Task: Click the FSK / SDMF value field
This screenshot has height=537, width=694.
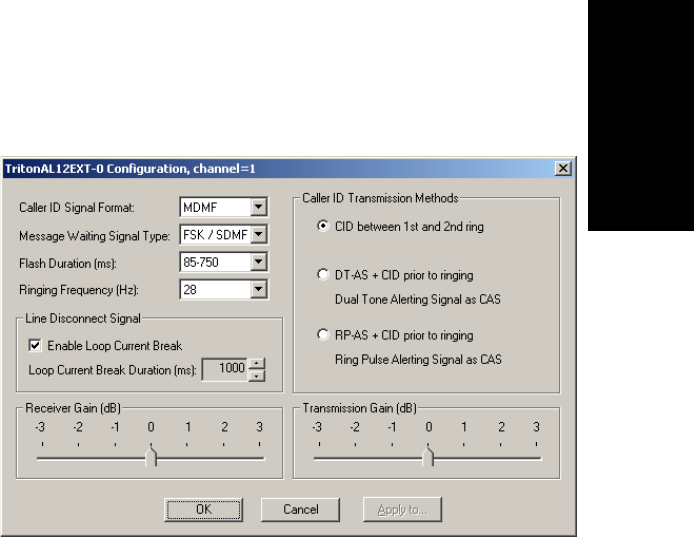Action: (x=215, y=235)
